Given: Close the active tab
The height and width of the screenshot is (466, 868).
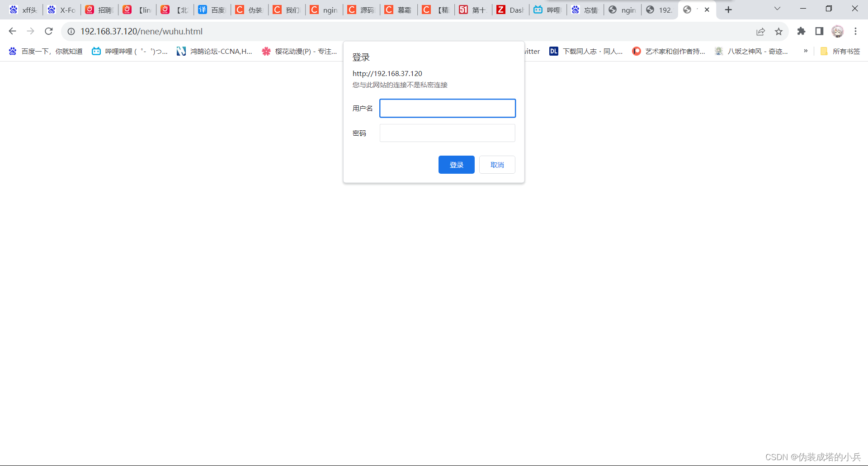Looking at the screenshot, I should pos(707,10).
